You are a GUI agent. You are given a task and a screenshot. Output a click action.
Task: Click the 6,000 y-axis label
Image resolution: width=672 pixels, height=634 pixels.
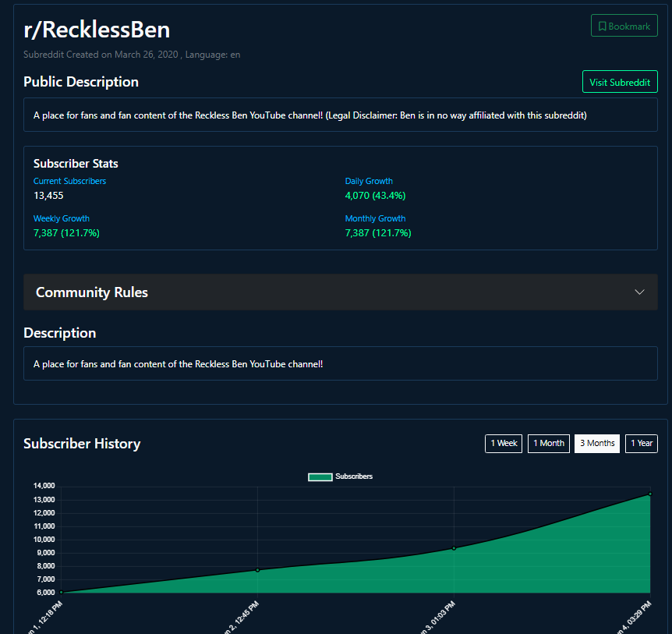(x=46, y=593)
